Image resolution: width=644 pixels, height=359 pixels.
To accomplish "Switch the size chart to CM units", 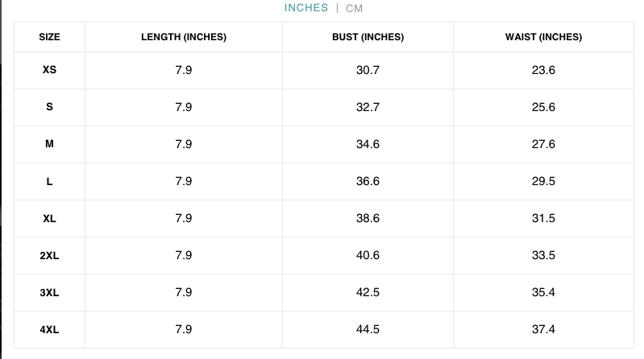I will [x=355, y=8].
